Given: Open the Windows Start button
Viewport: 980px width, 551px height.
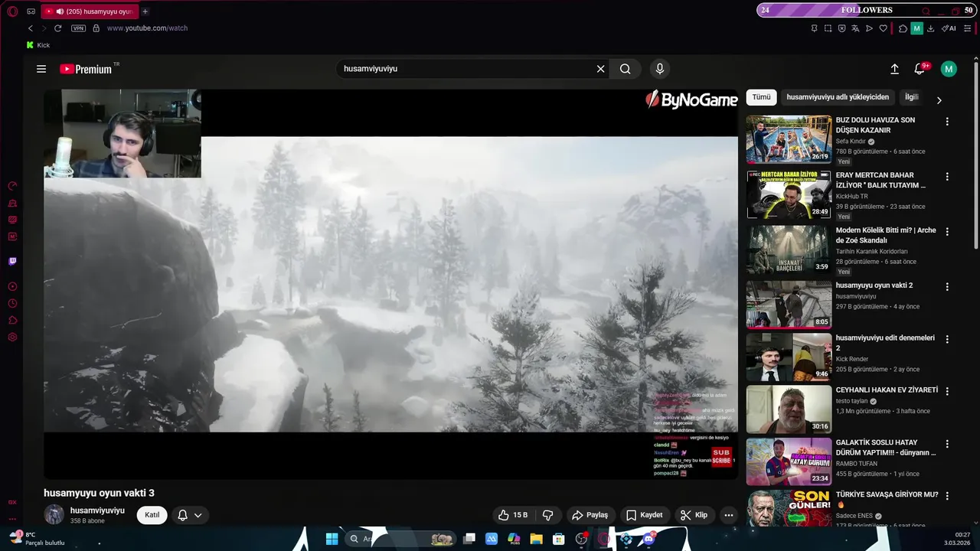Looking at the screenshot, I should (332, 539).
